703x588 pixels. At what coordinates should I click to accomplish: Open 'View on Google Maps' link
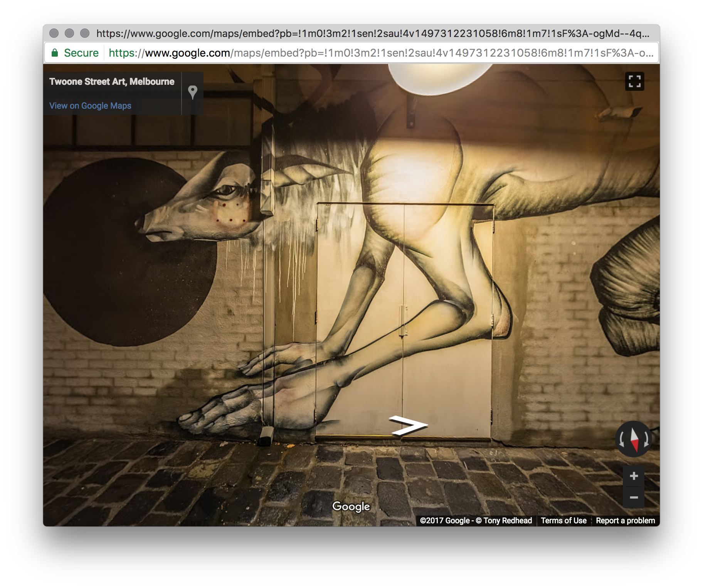click(90, 106)
